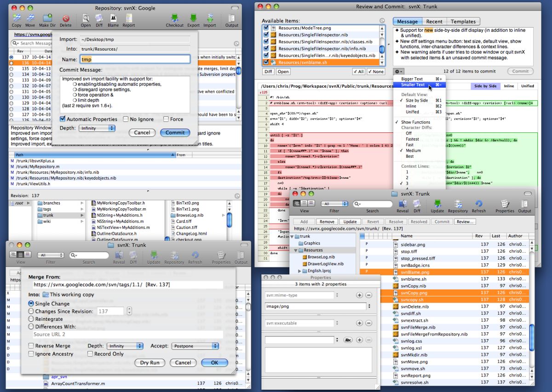Image resolution: width=552 pixels, height=392 pixels.
Task: Enable the No Ignore checkbox
Action: tap(126, 119)
